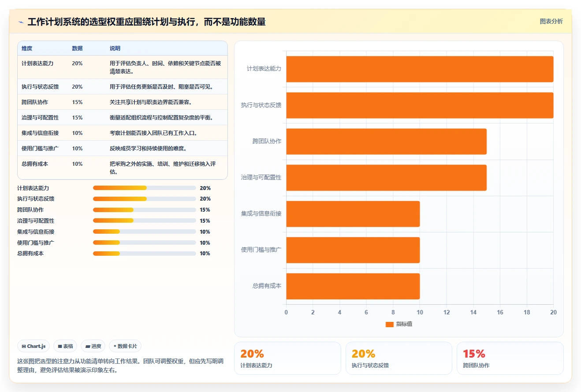Click the 集成与信息衔接 progress bar
The height and width of the screenshot is (392, 581).
point(145,231)
